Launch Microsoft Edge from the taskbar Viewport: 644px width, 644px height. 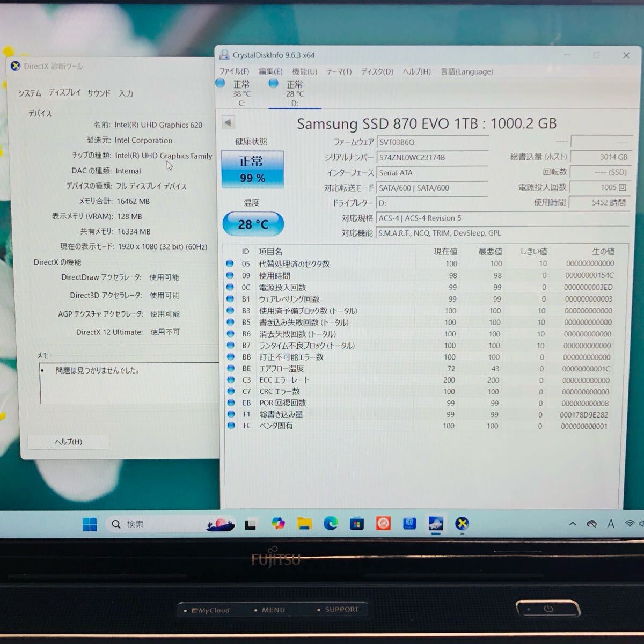pos(331,524)
